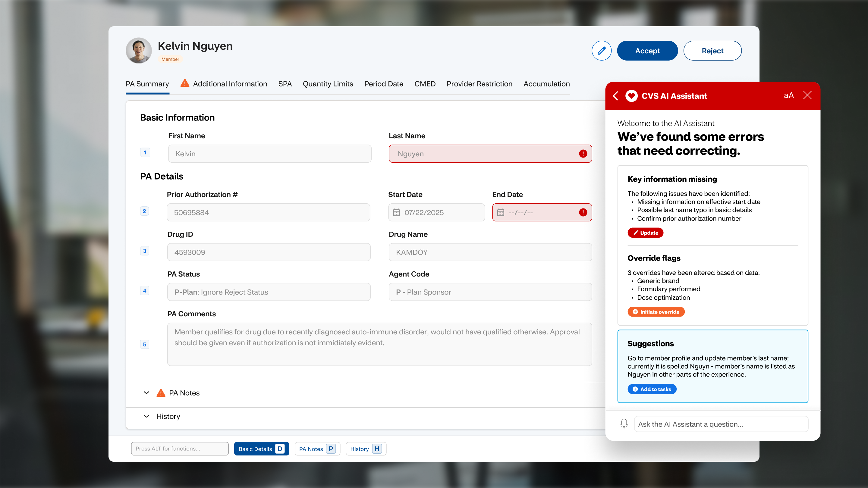
Task: Open the Start Date calendar icon
Action: coord(396,212)
